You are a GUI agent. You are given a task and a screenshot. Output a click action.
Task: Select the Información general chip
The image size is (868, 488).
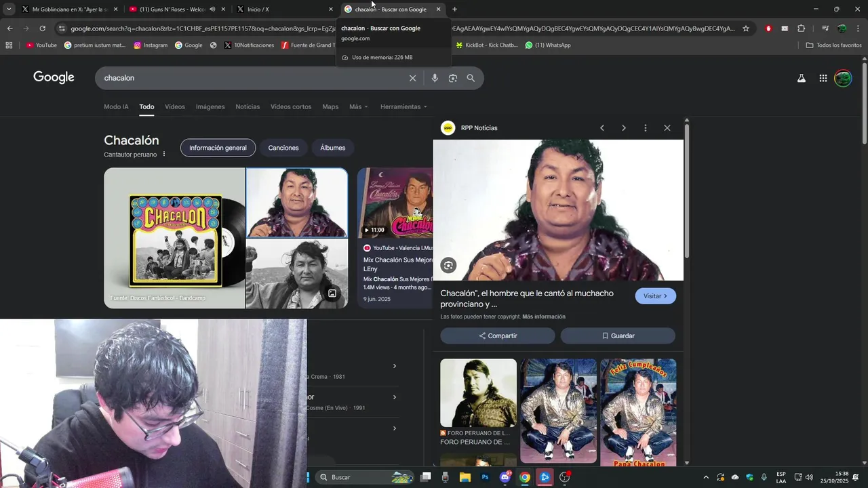coord(218,148)
